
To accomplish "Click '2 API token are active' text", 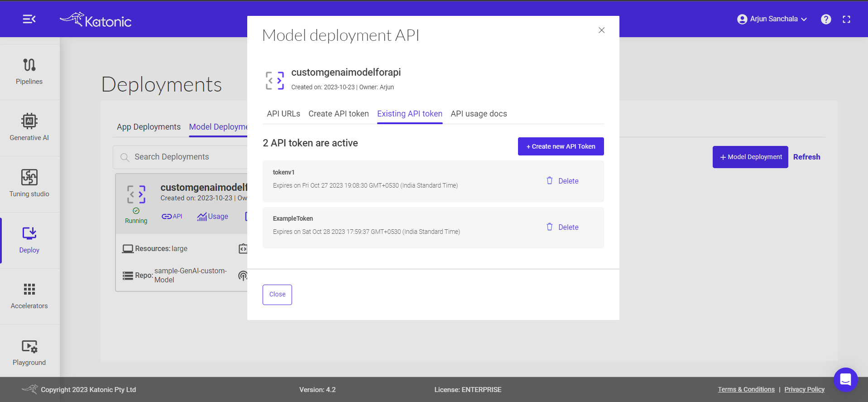I will point(310,143).
